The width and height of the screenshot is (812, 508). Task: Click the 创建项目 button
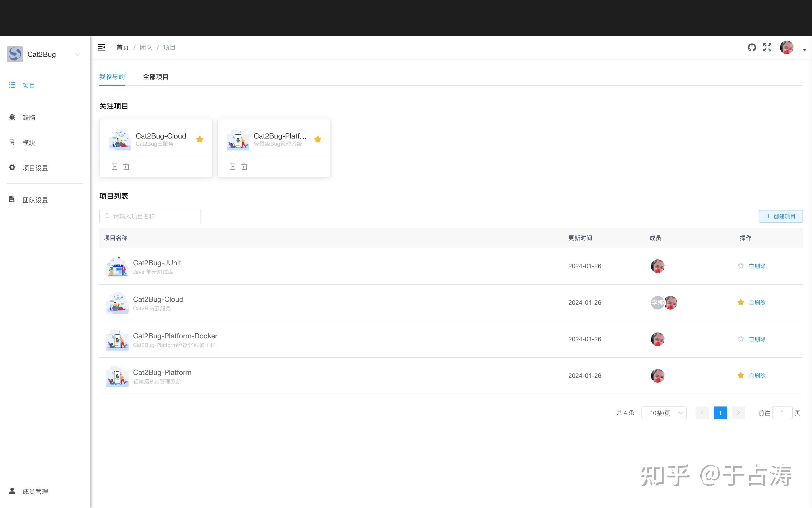[x=780, y=216]
